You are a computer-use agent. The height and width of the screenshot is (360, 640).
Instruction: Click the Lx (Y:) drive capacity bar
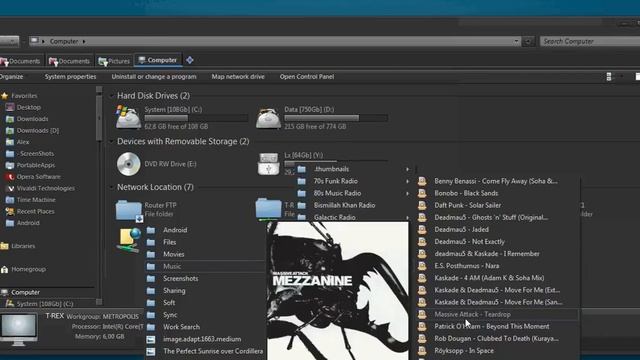tap(336, 162)
